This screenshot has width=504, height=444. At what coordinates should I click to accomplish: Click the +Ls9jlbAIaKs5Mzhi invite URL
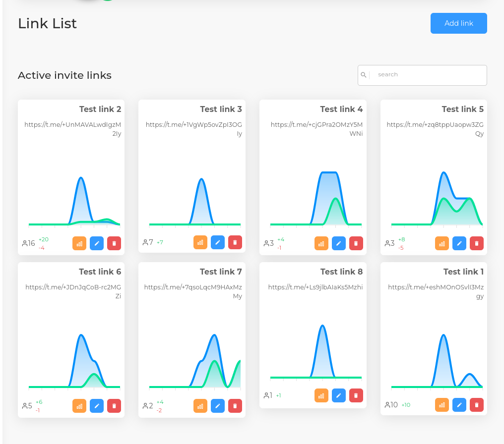pos(315,287)
